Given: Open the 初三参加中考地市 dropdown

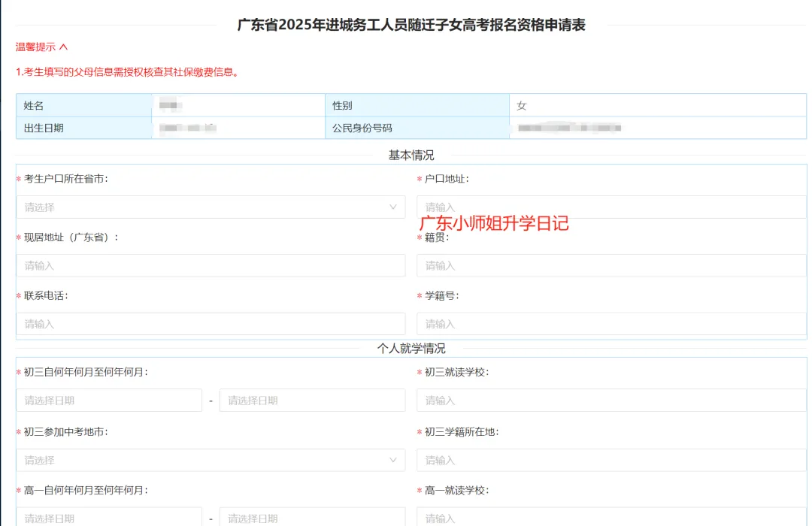Looking at the screenshot, I should (x=211, y=460).
